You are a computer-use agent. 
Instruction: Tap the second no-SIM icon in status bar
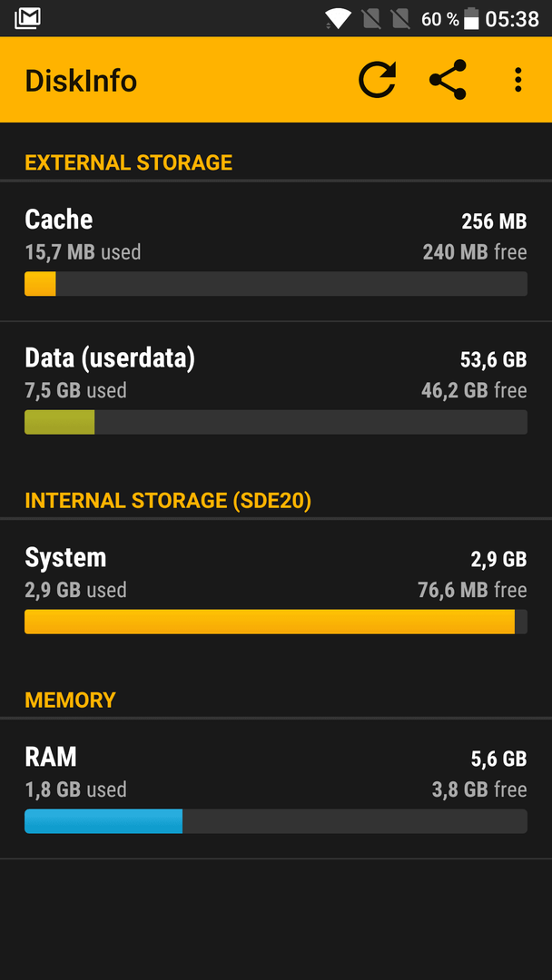(400, 19)
